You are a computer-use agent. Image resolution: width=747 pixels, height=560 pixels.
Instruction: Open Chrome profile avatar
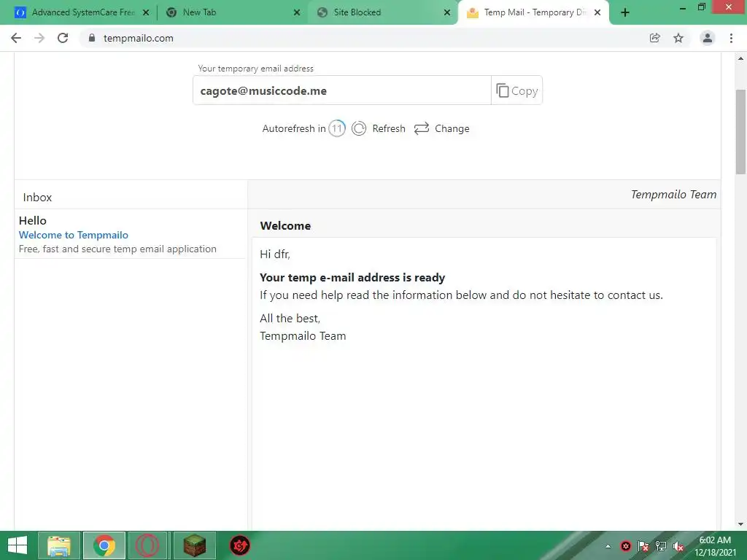tap(708, 38)
